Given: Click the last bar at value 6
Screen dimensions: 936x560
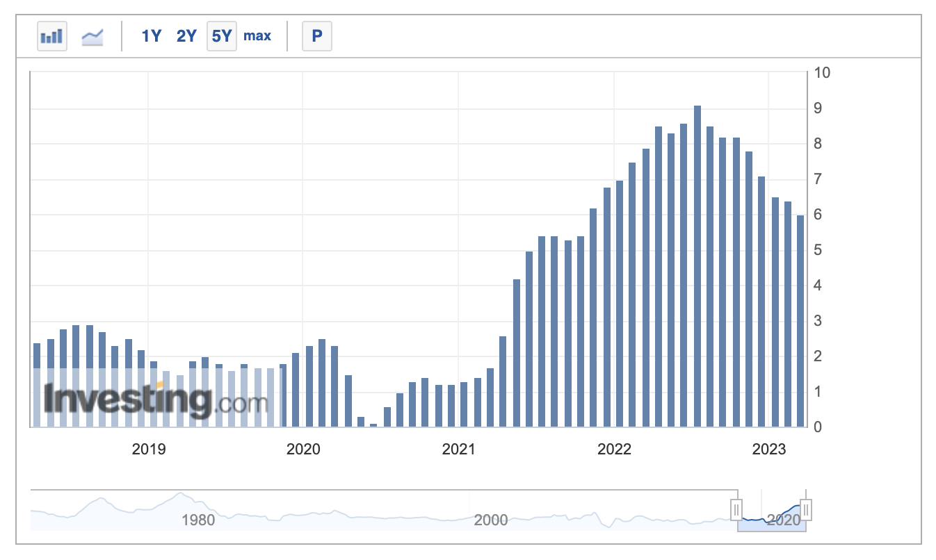Looking at the screenshot, I should (x=800, y=321).
